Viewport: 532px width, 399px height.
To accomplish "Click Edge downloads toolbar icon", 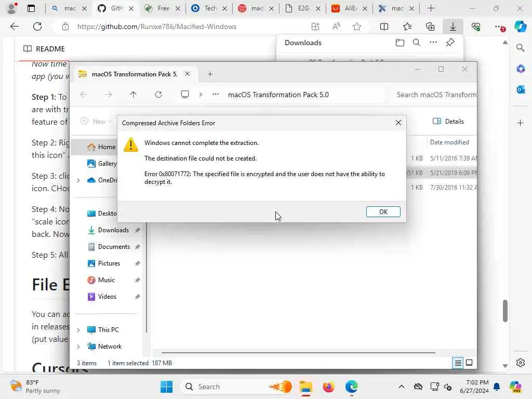I will [x=453, y=26].
